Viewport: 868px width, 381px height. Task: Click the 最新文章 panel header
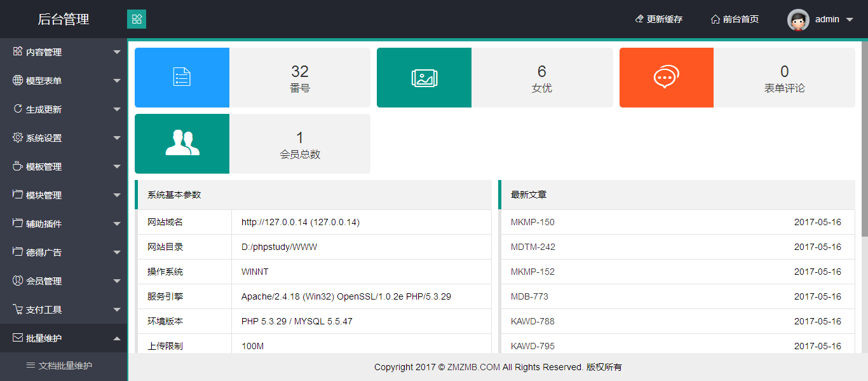(677, 195)
